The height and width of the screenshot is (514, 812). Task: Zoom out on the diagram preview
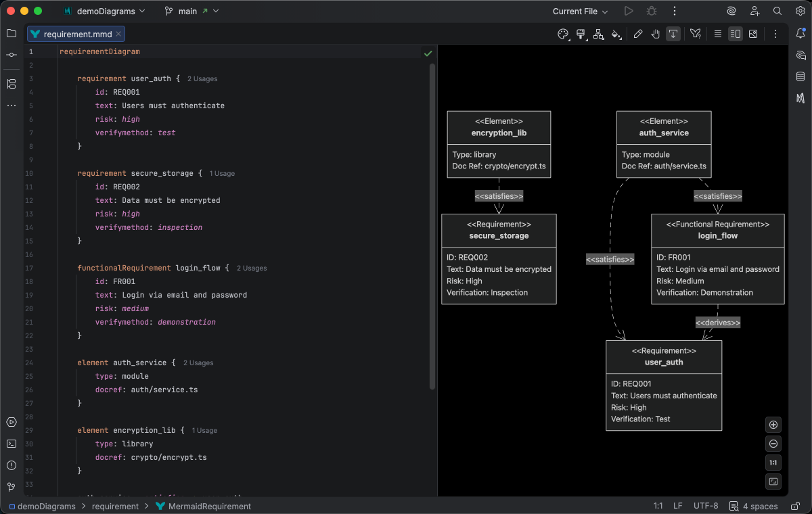click(774, 444)
